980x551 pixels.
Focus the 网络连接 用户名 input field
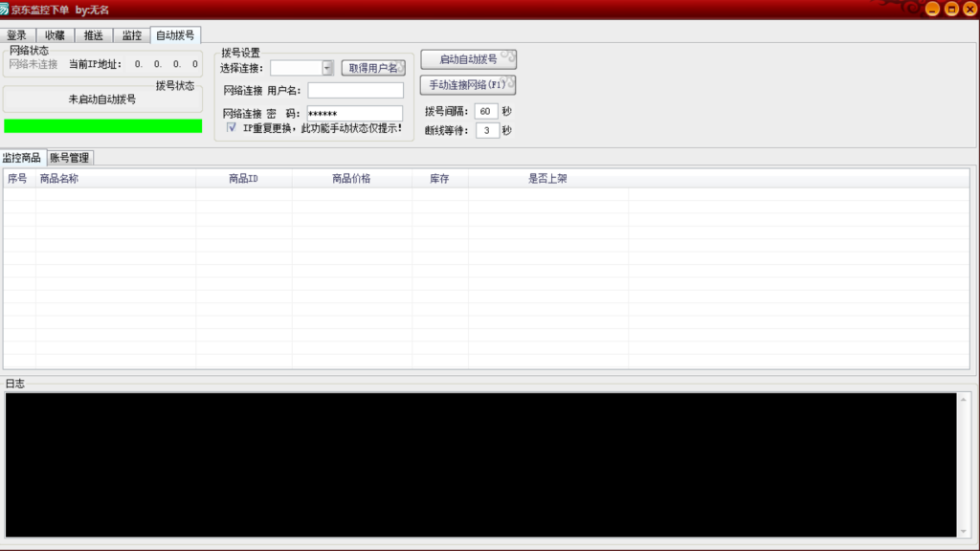point(355,91)
